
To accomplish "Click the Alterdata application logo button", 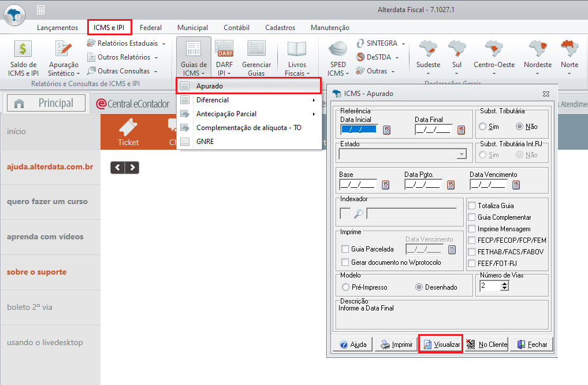I will coord(14,15).
